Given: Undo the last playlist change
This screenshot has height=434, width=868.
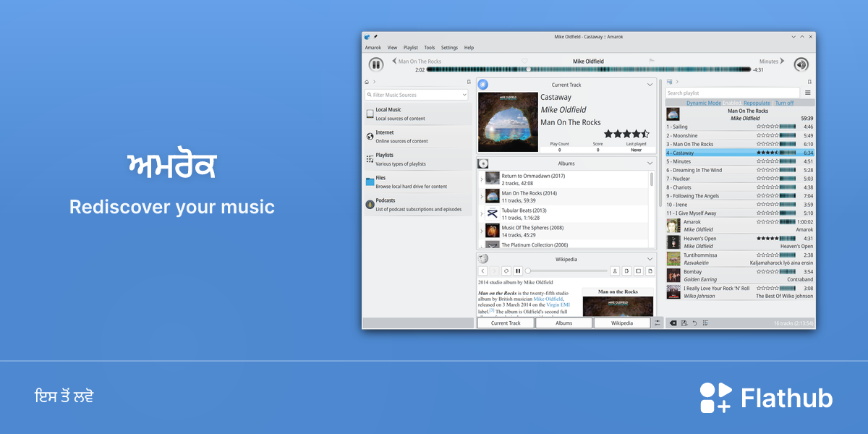Looking at the screenshot, I should pyautogui.click(x=694, y=323).
